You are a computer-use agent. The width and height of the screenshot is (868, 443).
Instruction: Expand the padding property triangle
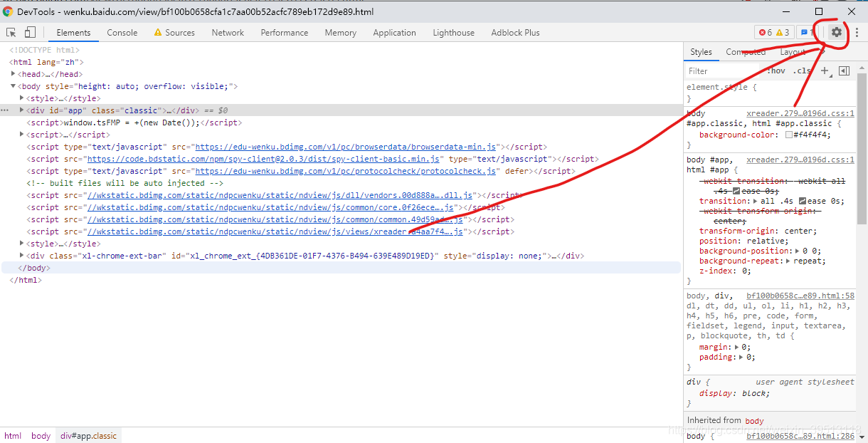tap(740, 357)
